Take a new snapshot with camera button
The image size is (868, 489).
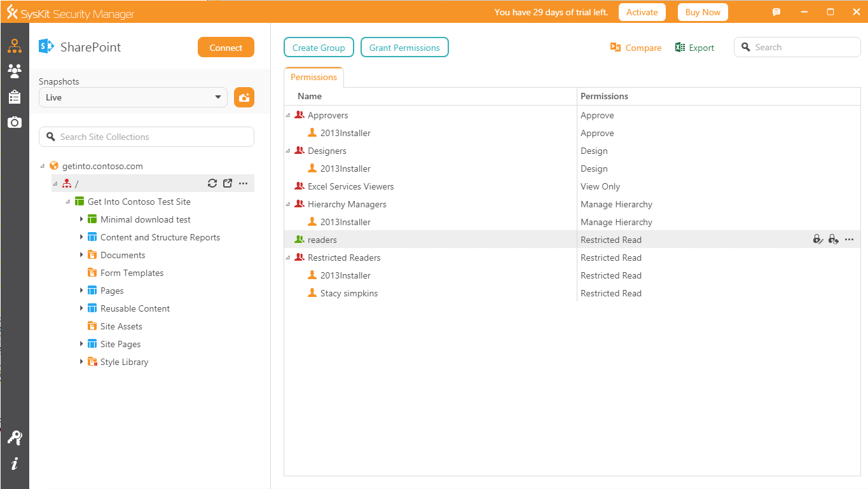[244, 97]
